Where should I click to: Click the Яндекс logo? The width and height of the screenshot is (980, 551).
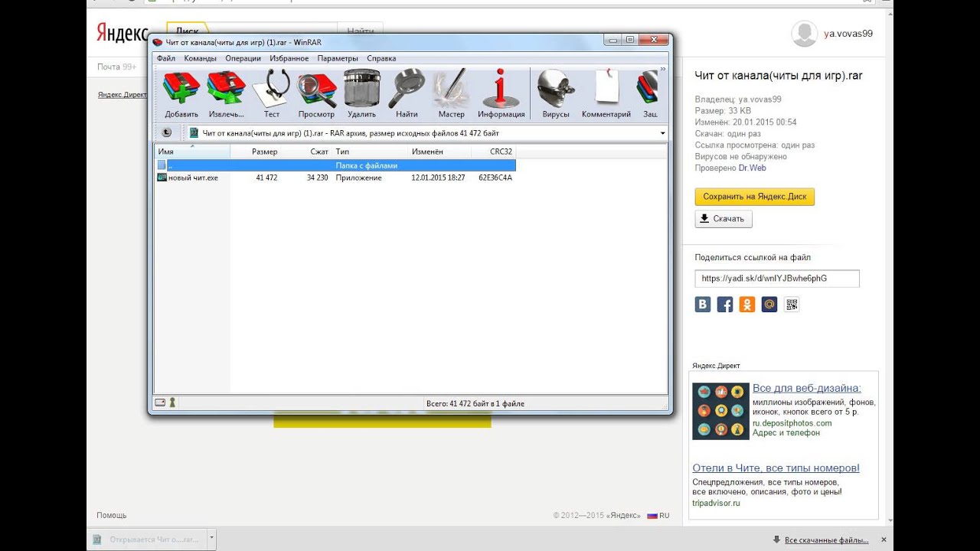pyautogui.click(x=122, y=33)
